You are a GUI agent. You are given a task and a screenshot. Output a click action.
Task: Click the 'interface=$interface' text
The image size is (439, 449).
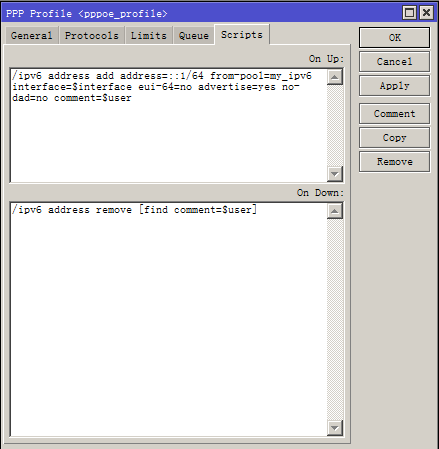72,87
